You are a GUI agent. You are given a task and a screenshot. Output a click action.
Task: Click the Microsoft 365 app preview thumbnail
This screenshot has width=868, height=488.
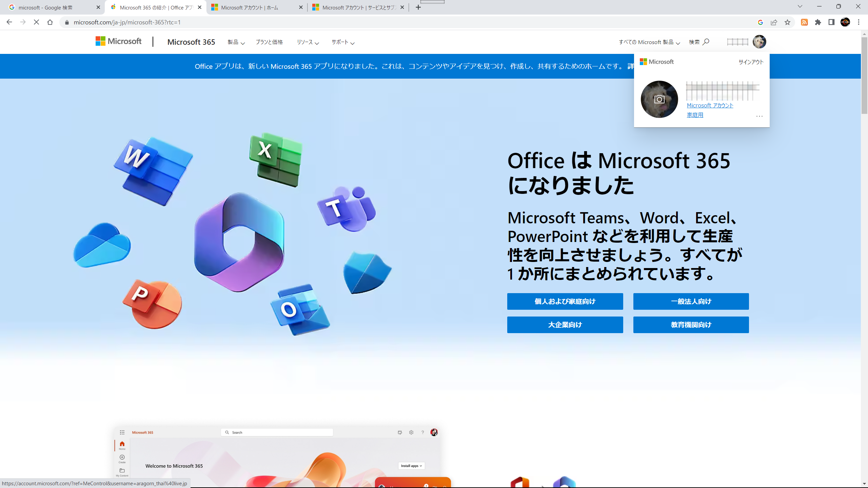coord(277,456)
